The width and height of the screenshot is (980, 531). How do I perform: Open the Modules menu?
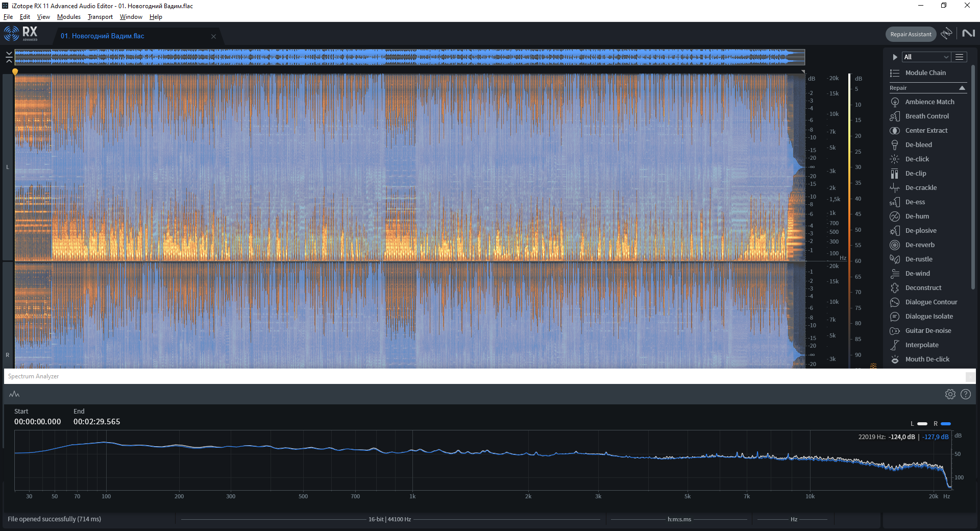[x=69, y=17]
